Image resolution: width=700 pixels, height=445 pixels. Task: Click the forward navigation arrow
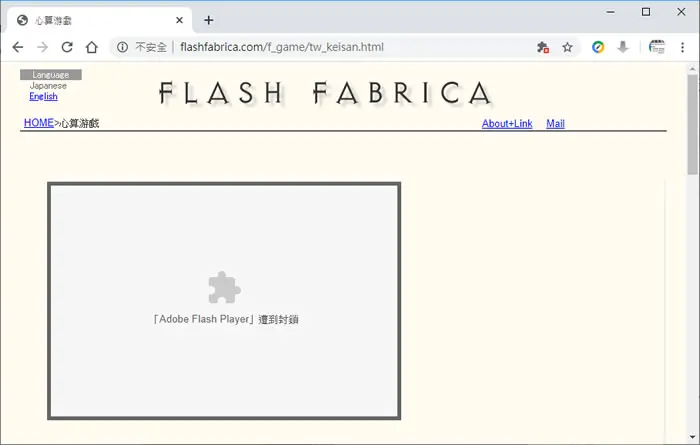point(42,47)
